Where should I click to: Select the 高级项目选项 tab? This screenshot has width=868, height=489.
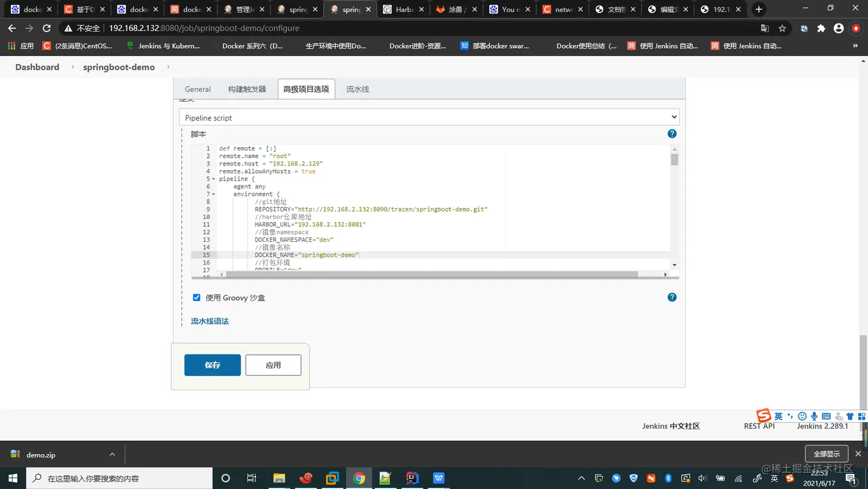click(306, 89)
